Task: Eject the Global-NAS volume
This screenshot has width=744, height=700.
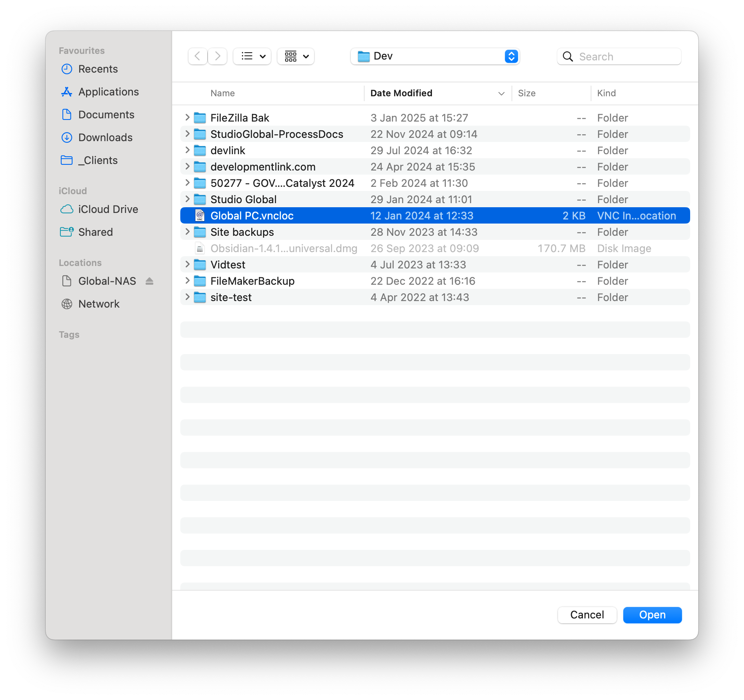Action: coord(149,281)
